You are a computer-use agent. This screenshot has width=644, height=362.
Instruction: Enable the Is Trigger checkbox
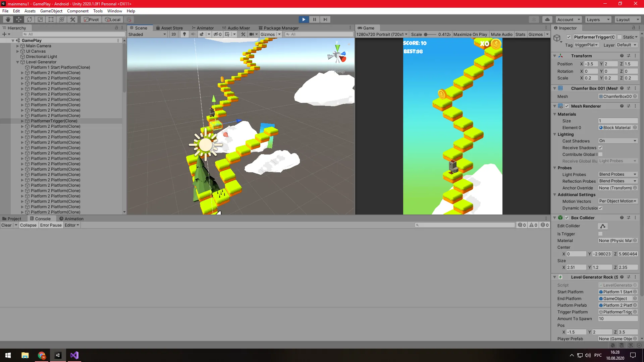(600, 234)
